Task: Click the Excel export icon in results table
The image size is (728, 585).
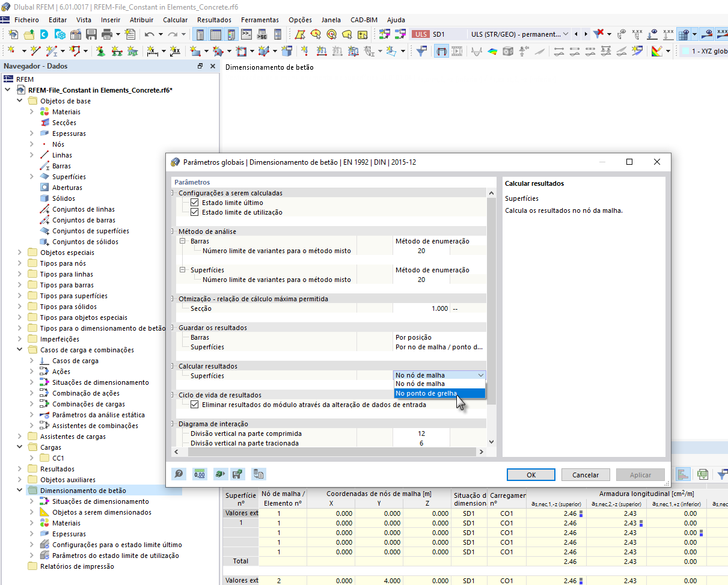Action: 702,474
